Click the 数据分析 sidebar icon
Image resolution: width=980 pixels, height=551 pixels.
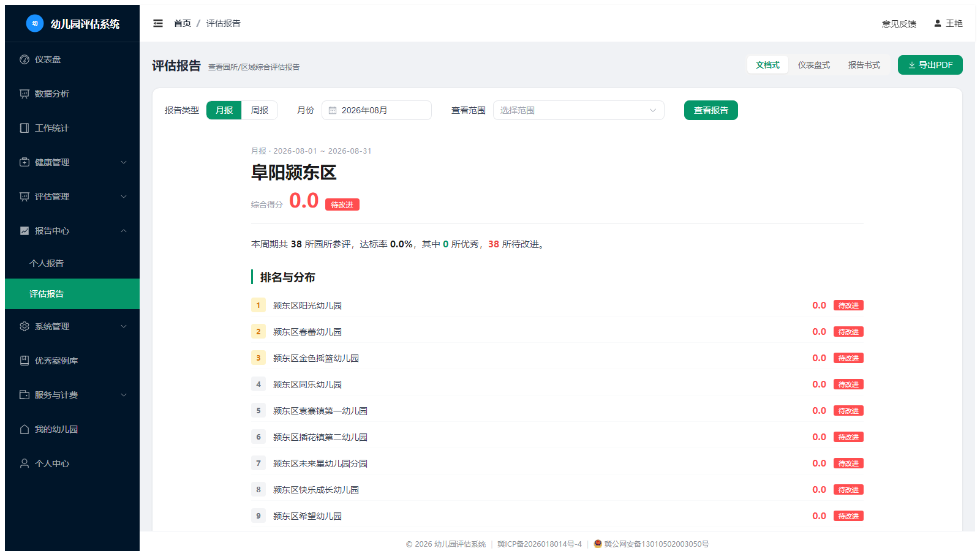(x=24, y=94)
